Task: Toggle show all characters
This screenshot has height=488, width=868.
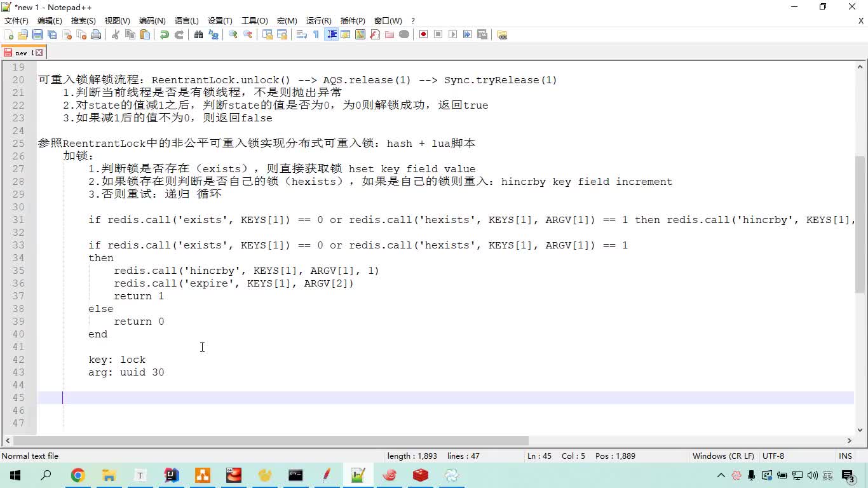Action: (316, 35)
